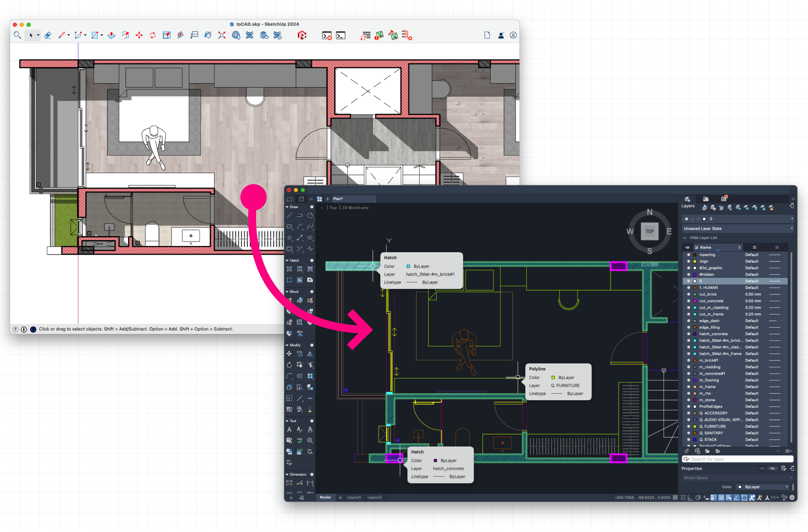Activate the Rotate tool in SketchUp

153,35
